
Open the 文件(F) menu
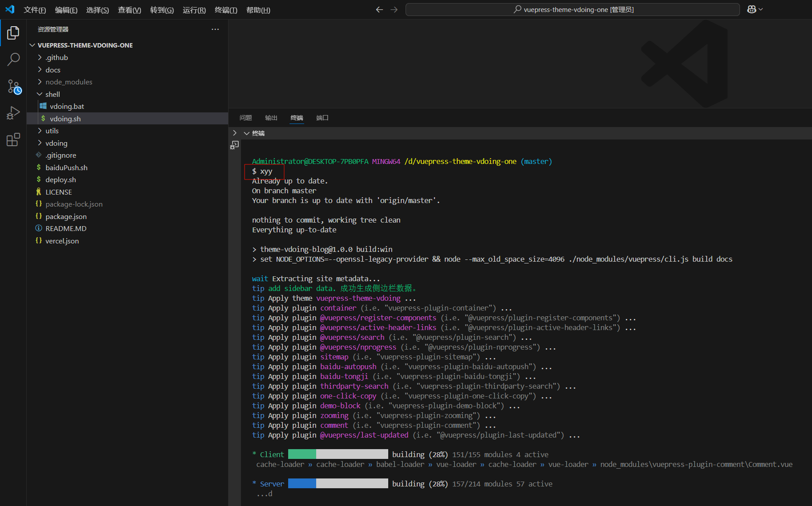(35, 10)
